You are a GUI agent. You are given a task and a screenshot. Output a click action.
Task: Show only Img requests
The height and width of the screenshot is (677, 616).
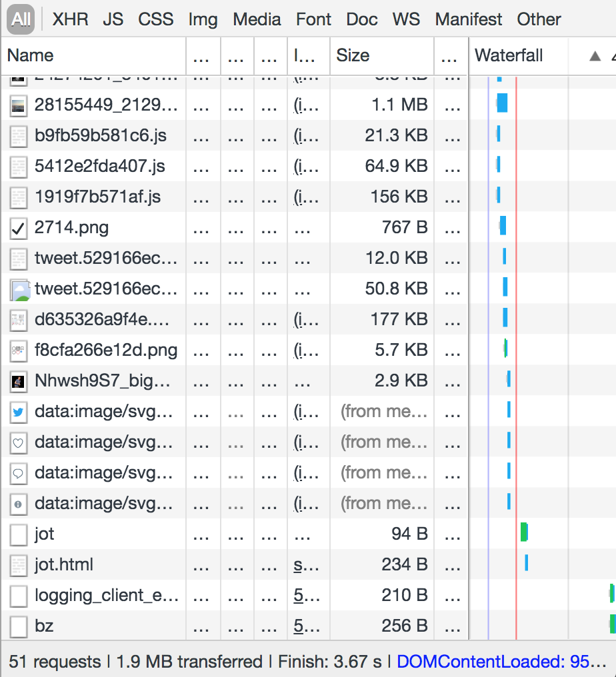point(203,20)
